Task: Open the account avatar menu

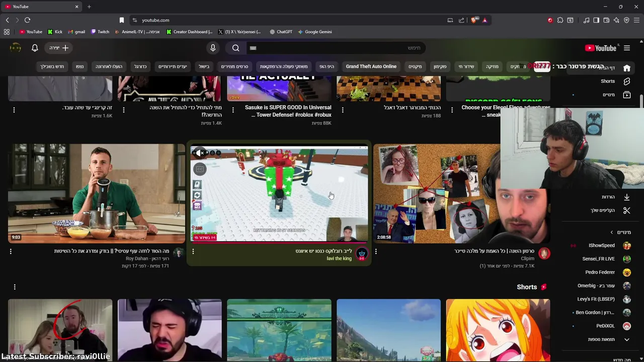Action: 16,48
